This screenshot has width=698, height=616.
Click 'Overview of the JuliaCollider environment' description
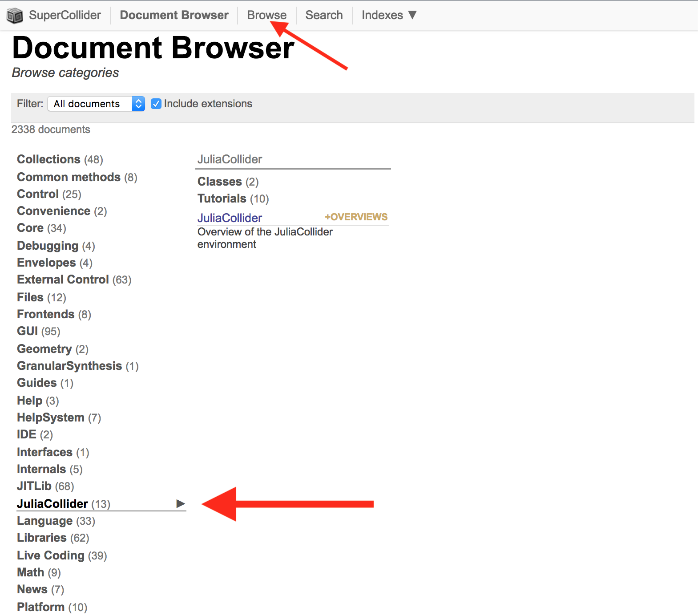click(x=265, y=238)
